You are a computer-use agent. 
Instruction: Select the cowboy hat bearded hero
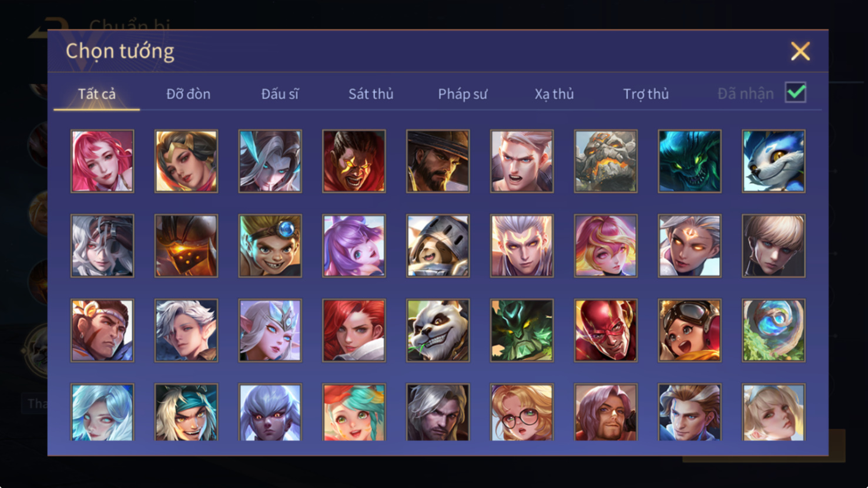[438, 161]
